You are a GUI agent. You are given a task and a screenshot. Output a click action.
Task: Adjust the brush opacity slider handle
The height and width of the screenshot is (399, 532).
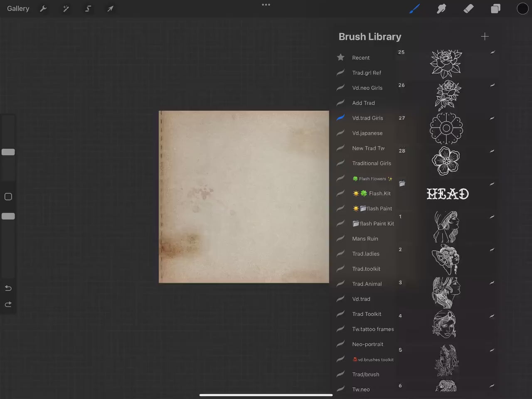tap(8, 216)
